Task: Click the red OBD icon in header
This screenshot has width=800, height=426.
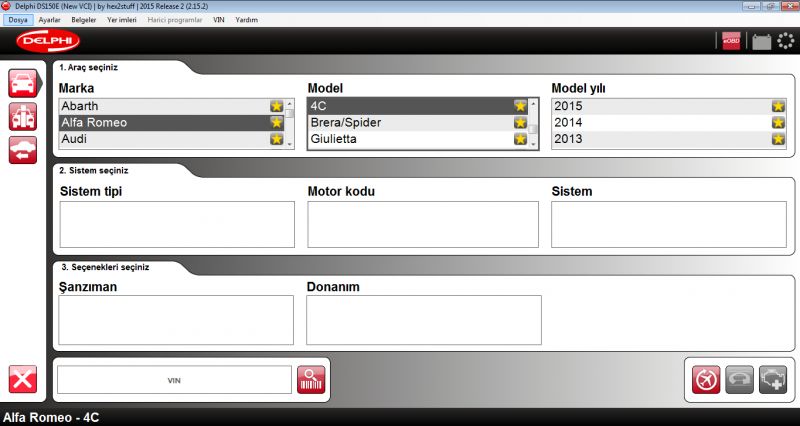Action: (731, 41)
